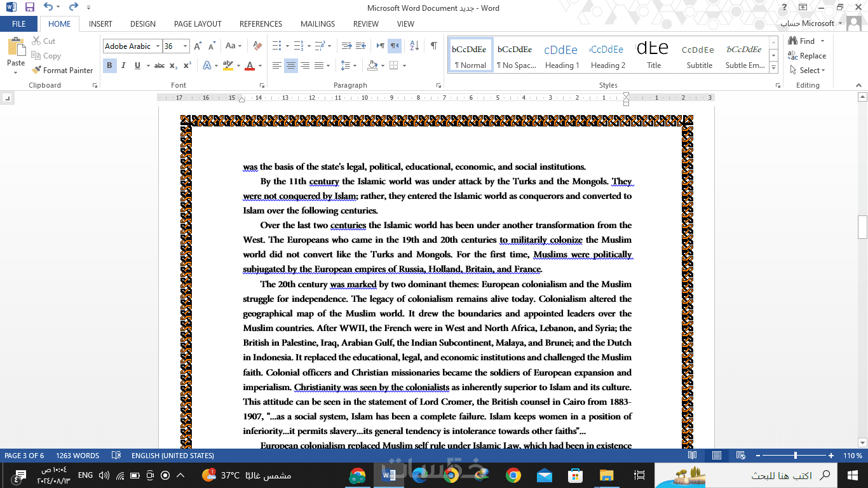Click the Justify alignment icon
868x488 pixels.
tap(319, 65)
